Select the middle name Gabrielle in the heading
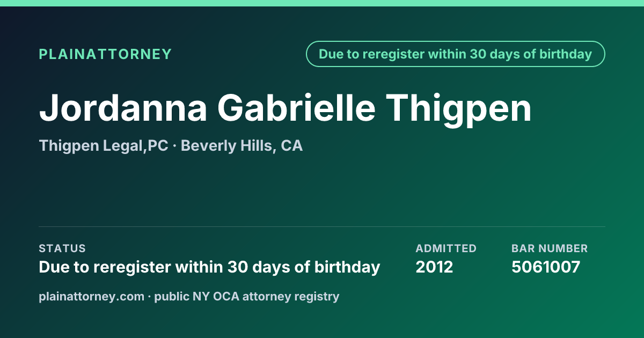 click(x=297, y=108)
